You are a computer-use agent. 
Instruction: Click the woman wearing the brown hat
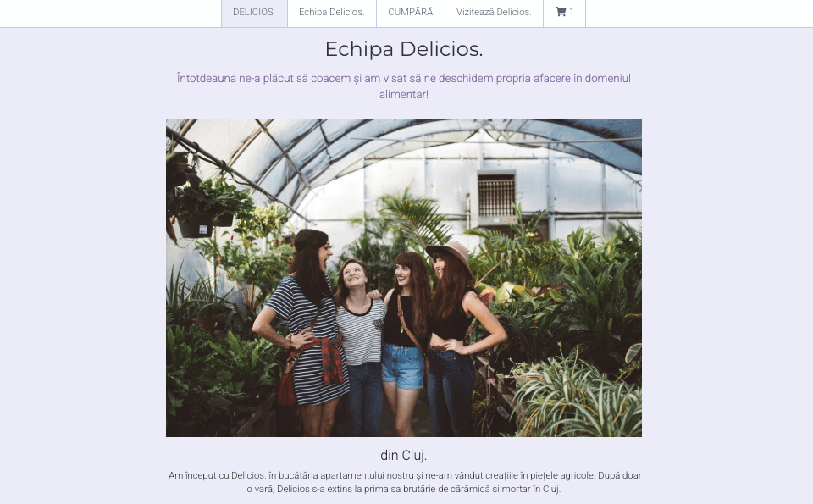pos(459,337)
